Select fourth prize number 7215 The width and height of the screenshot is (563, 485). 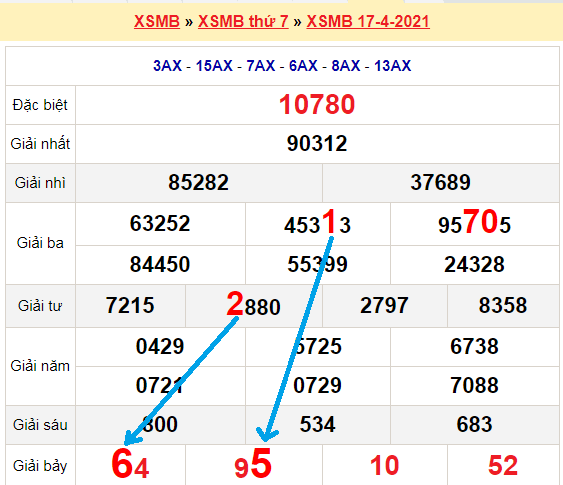point(130,306)
